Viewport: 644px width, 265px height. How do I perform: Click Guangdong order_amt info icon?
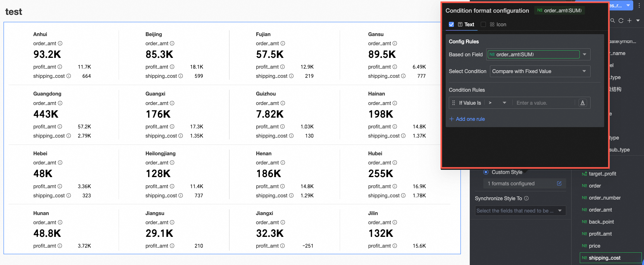[60, 103]
